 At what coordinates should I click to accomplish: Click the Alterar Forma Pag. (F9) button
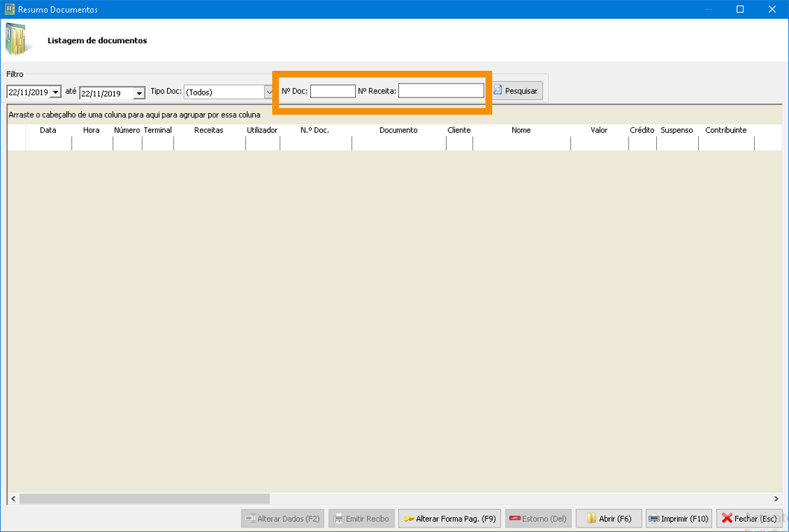[x=449, y=519]
